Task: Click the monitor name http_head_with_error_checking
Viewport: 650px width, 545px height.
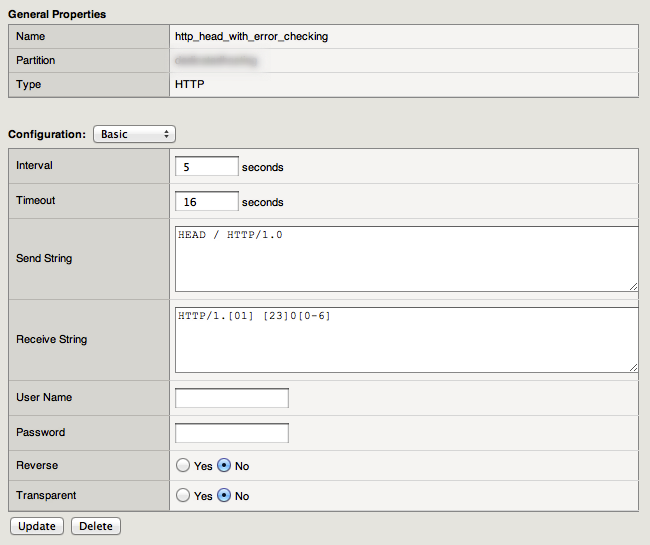Action: point(251,36)
